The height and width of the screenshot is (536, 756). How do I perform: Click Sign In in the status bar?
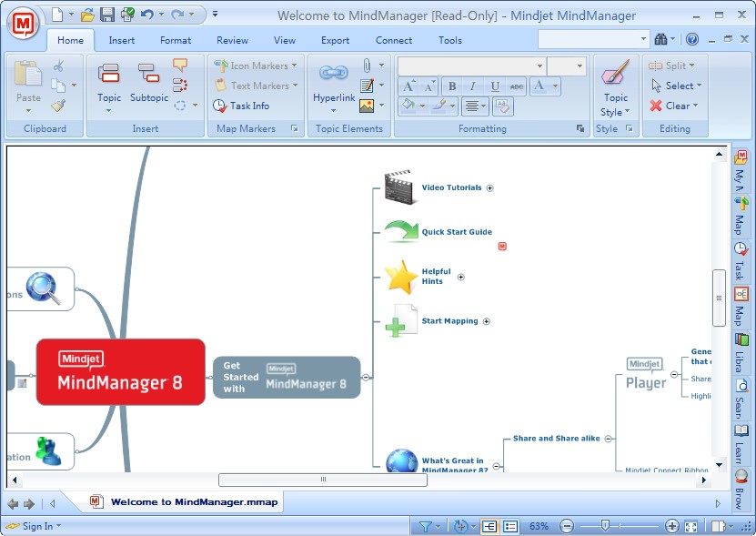34,526
